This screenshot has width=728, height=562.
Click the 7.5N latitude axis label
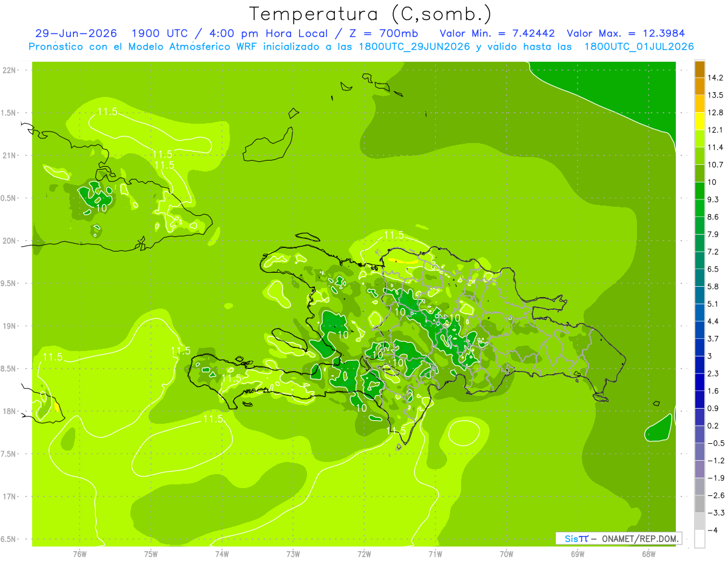click(9, 454)
